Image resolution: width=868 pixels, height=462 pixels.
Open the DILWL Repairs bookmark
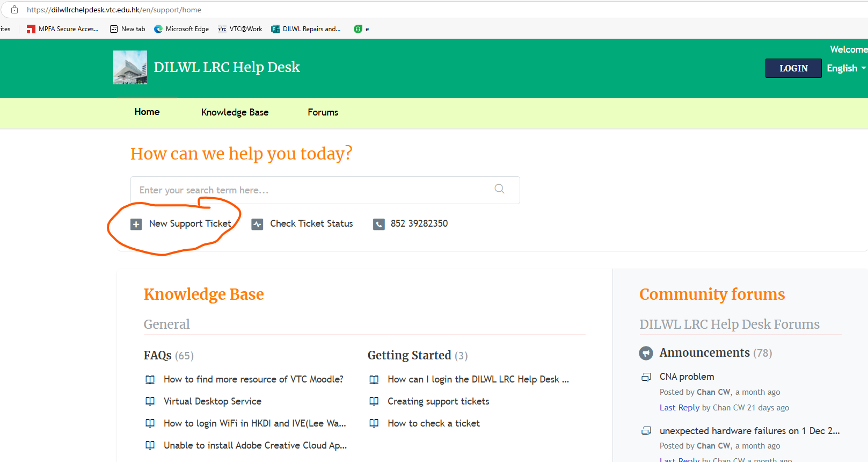[x=306, y=29]
